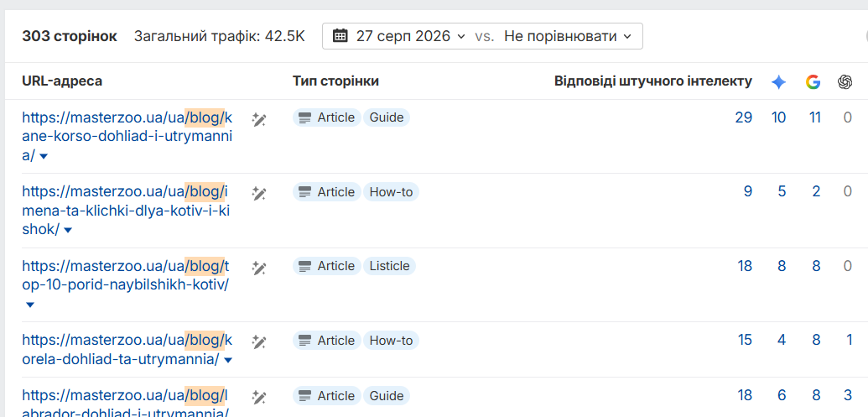Click the magic wand icon for korela-dohliad URL
The image size is (868, 417).
[259, 341]
